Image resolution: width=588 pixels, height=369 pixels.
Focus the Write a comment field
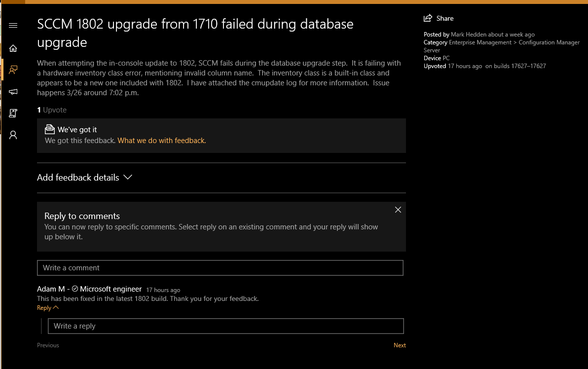[220, 268]
